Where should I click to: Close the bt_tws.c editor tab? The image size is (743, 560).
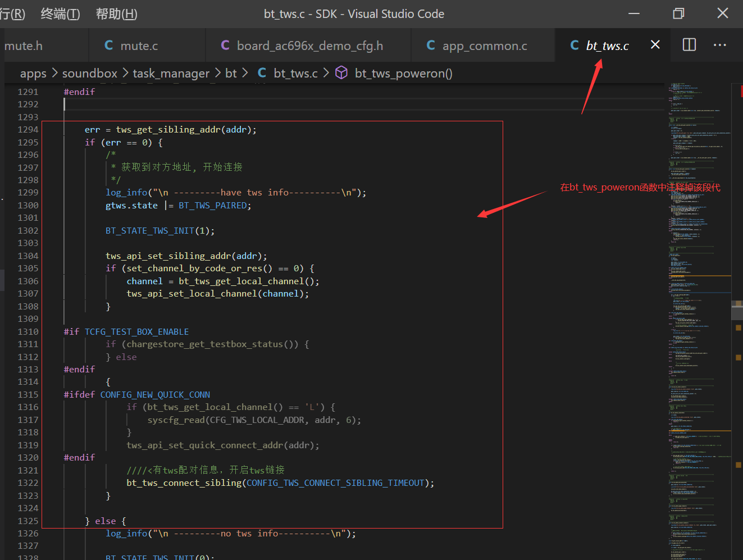tap(655, 44)
